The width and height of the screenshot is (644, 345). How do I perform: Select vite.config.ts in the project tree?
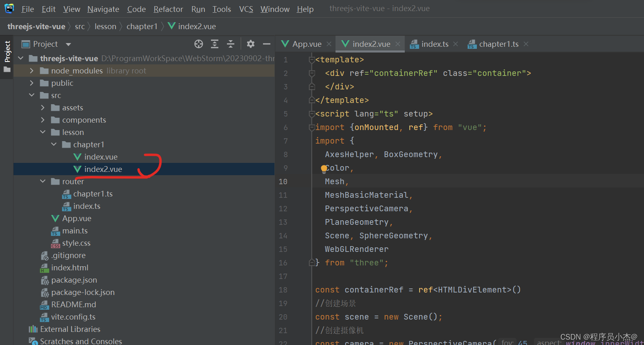[73, 317]
